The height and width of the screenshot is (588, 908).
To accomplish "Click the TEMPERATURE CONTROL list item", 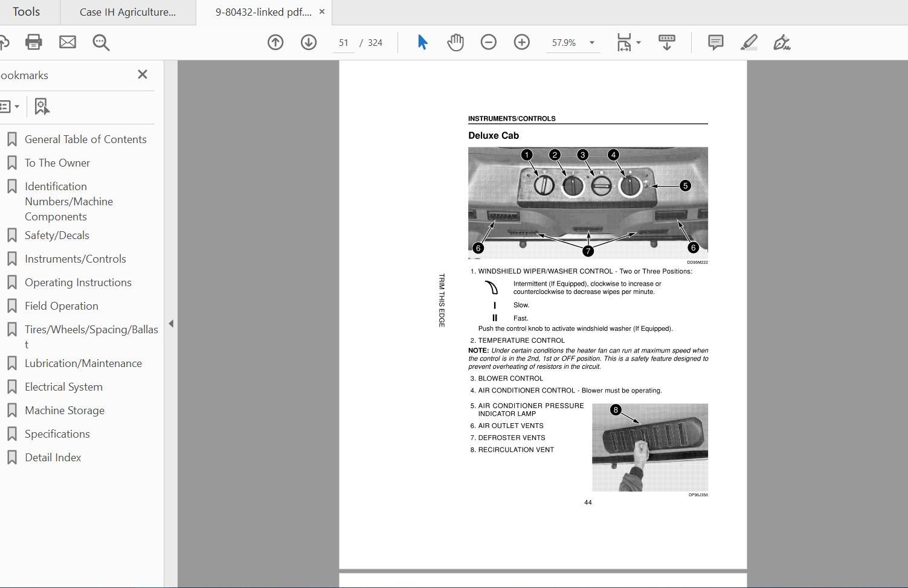I will coord(517,340).
